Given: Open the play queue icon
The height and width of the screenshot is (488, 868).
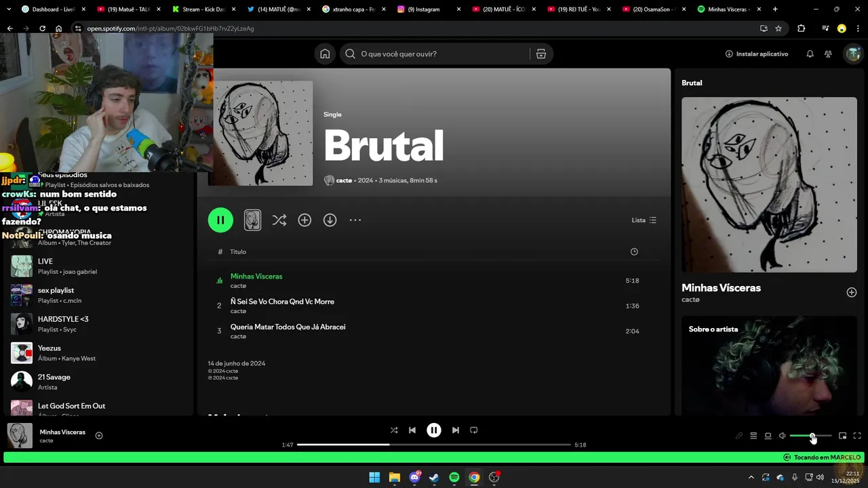Looking at the screenshot, I should click(753, 436).
